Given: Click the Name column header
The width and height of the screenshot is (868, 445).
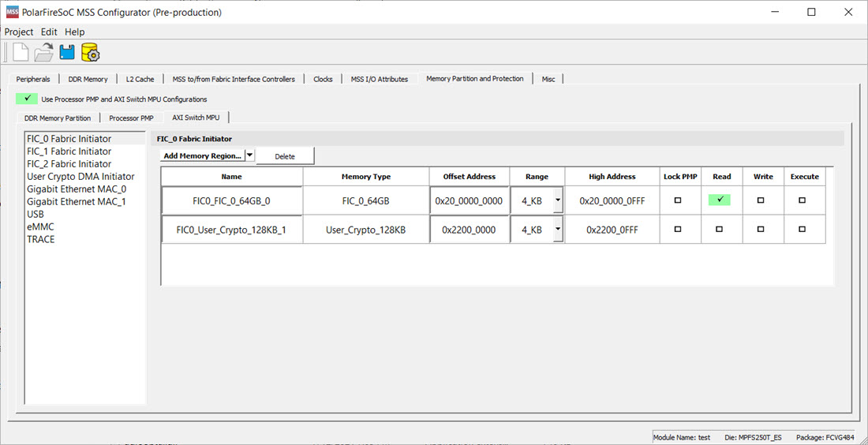Looking at the screenshot, I should pyautogui.click(x=231, y=177).
